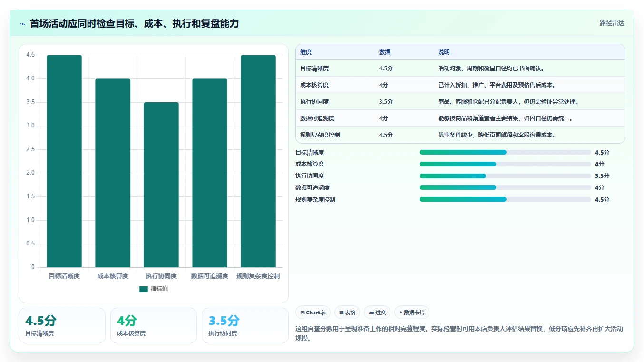Screen dimensions: 644x362
Task: Click the lightning icon beside the page title
Action: pos(22,24)
